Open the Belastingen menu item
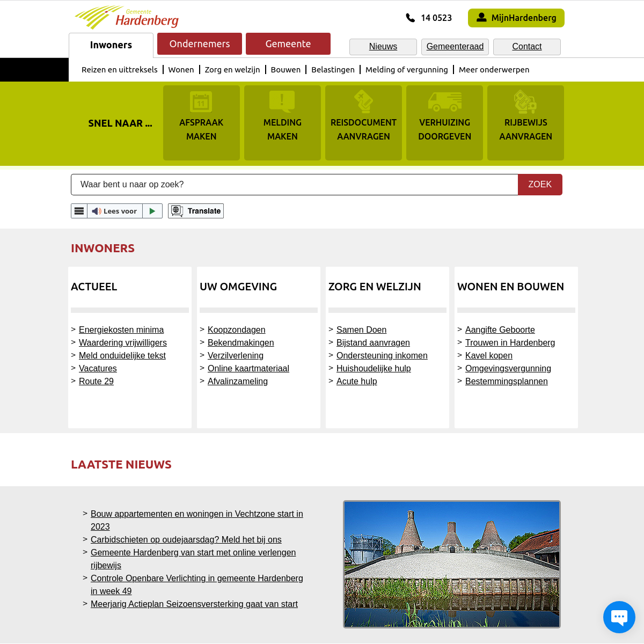 click(x=333, y=70)
